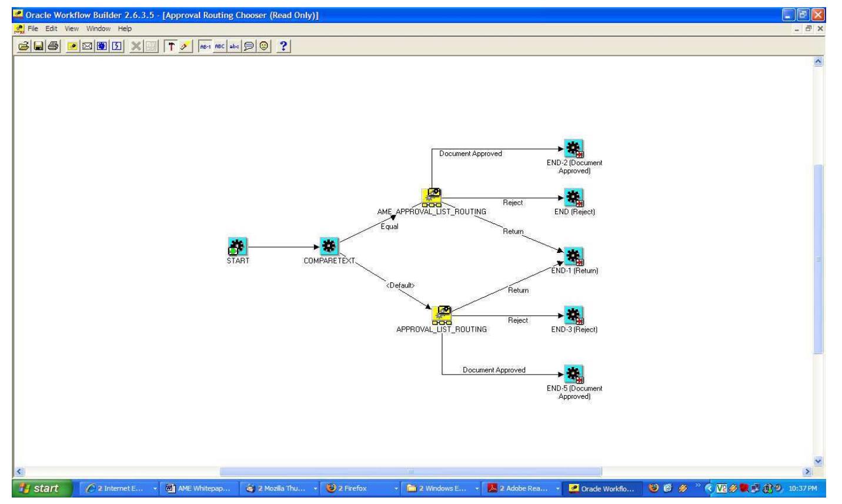Toggle the AB-1 instance label display
Screen dimensions: 842x504
click(205, 46)
